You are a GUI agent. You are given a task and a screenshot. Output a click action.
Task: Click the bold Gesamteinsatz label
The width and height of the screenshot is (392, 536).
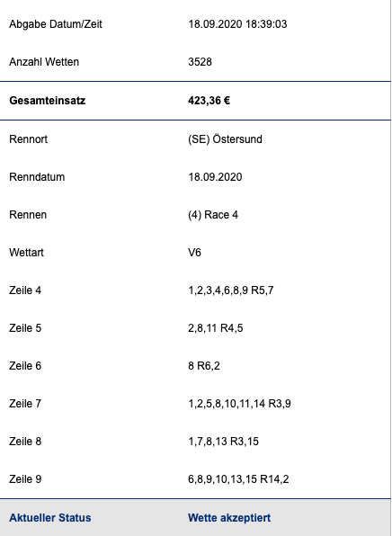pos(47,101)
